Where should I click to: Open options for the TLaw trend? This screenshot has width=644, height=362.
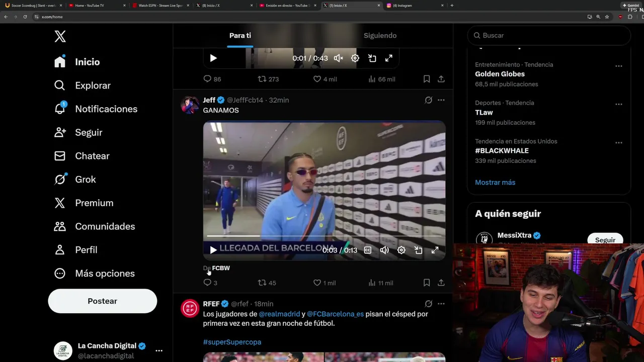pos(619,104)
